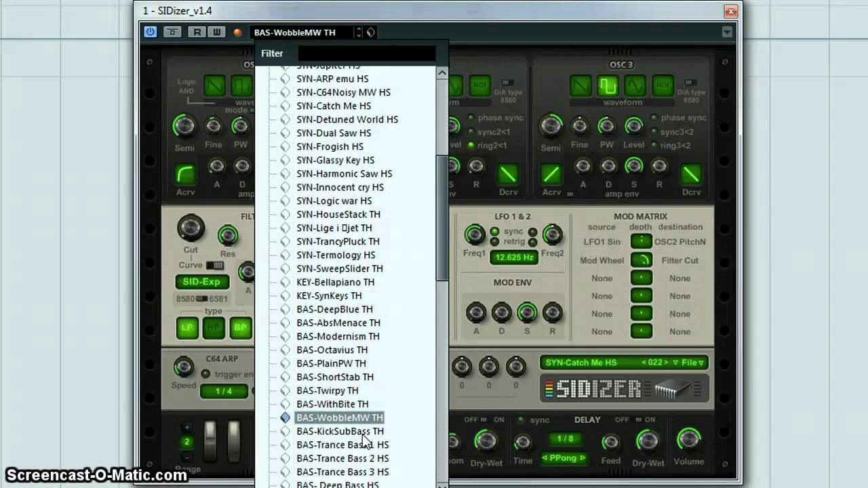Click diamond icon beside BAS-DeepBlue TH

[285, 309]
